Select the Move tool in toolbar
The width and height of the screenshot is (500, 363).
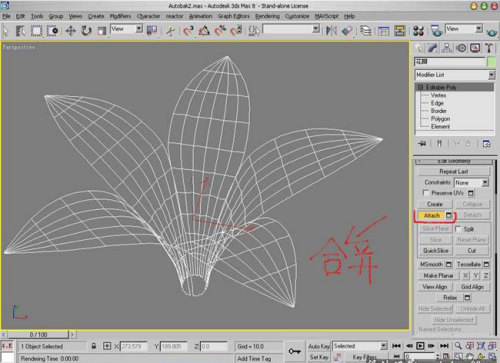70,31
